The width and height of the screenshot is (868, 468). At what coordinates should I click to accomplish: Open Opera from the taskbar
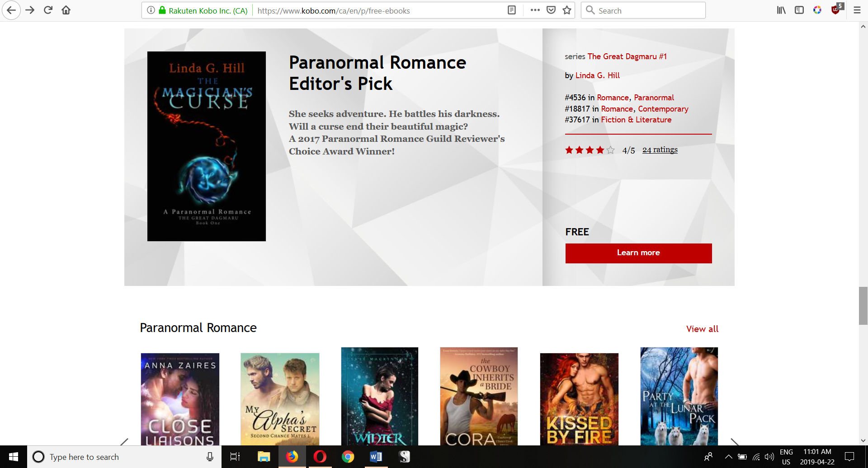[320, 457]
